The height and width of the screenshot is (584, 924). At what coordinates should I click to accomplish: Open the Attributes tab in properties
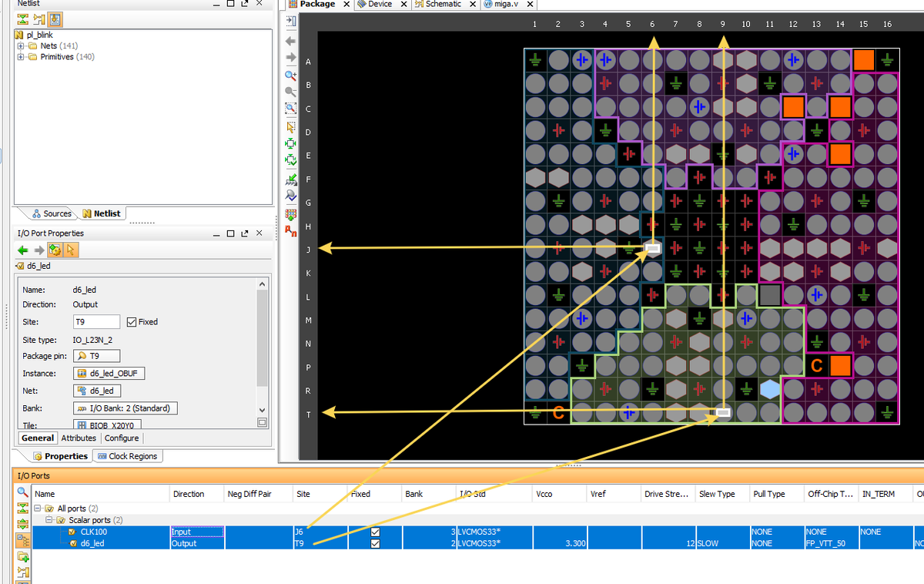point(79,438)
